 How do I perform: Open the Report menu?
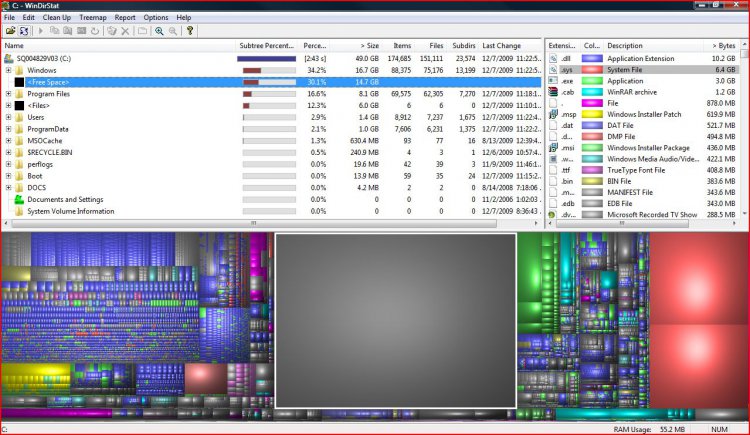[x=125, y=17]
